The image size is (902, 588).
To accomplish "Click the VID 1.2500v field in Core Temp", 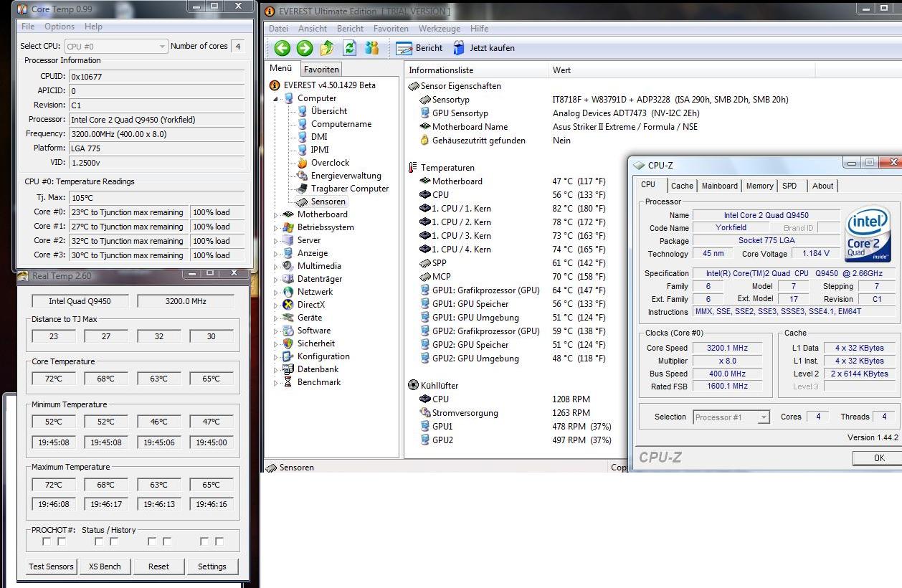I will click(x=156, y=163).
